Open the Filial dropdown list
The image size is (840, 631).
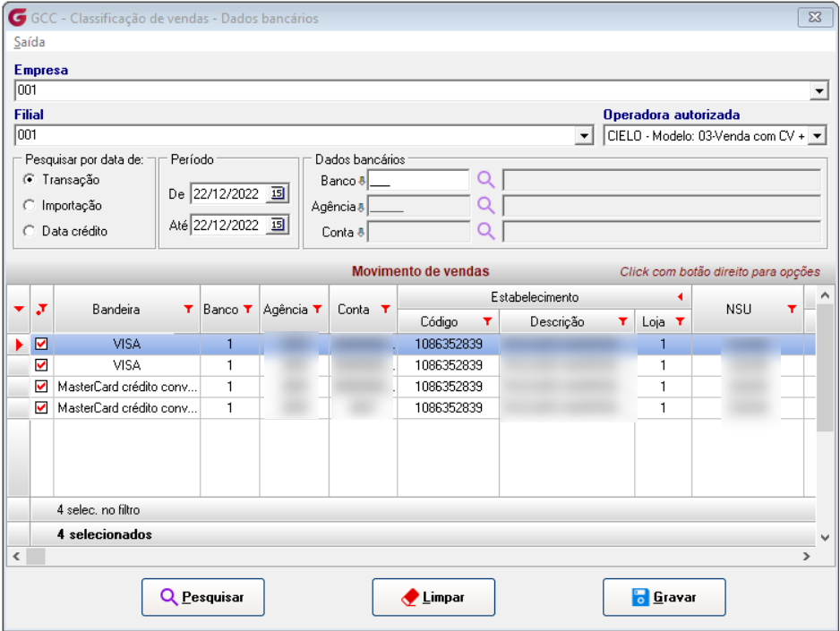584,136
